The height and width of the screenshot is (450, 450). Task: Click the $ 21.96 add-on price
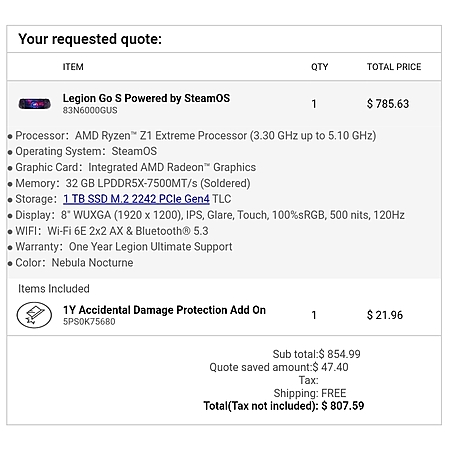(x=385, y=315)
